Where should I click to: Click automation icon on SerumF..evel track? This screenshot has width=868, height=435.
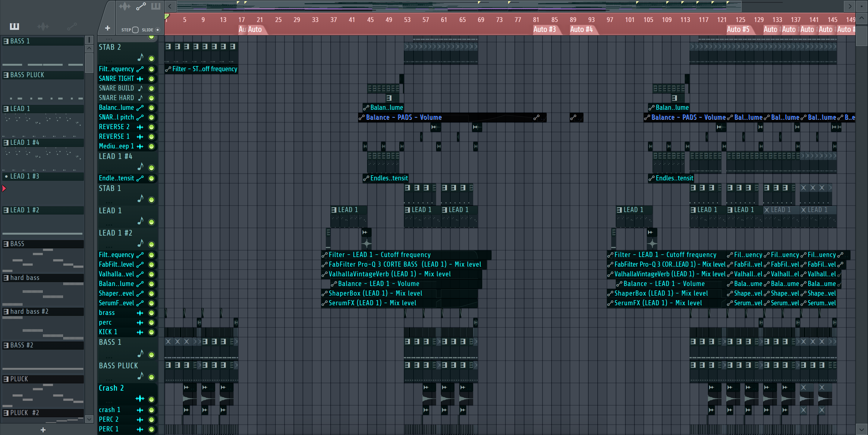click(x=140, y=303)
